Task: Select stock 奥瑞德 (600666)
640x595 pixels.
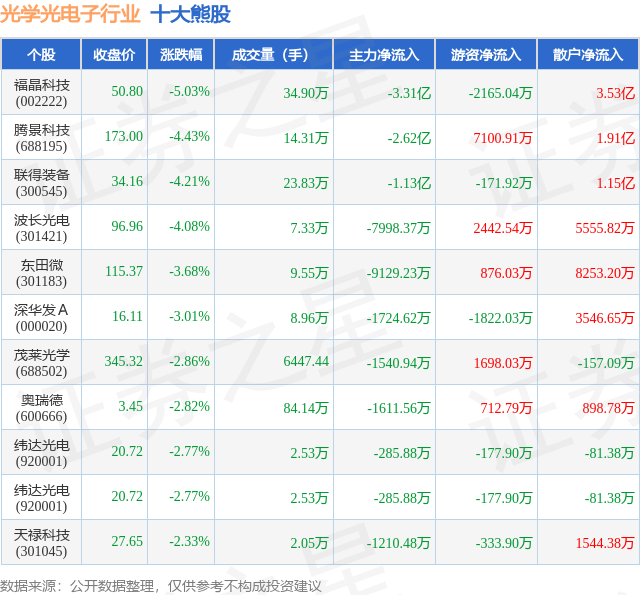Action: click(x=41, y=408)
